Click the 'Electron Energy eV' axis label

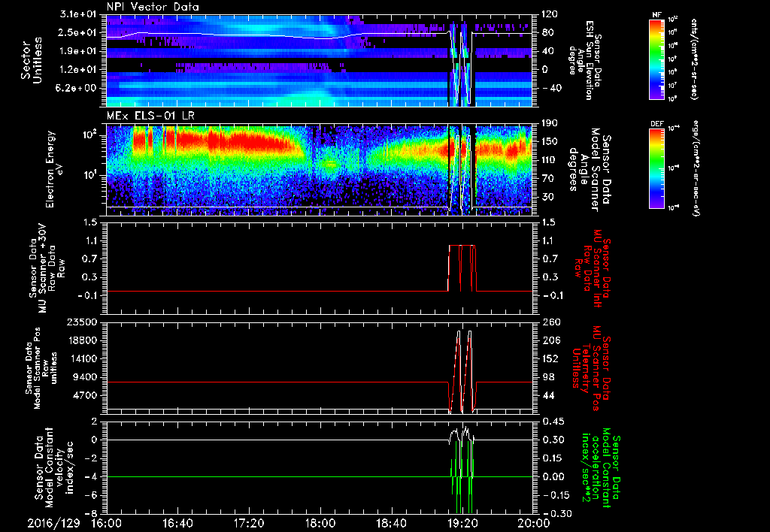point(55,169)
